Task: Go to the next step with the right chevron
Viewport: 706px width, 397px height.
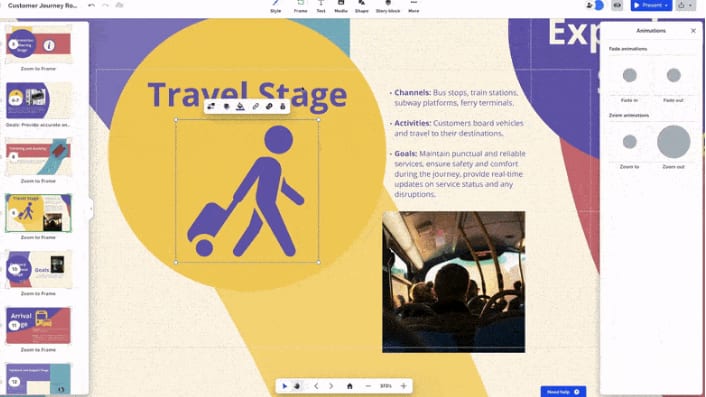Action: pos(331,386)
